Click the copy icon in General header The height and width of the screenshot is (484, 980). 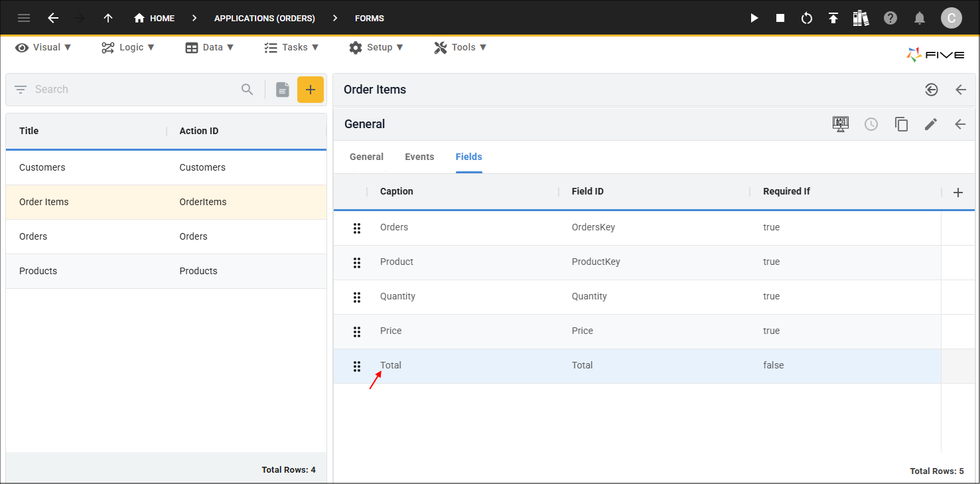[901, 124]
